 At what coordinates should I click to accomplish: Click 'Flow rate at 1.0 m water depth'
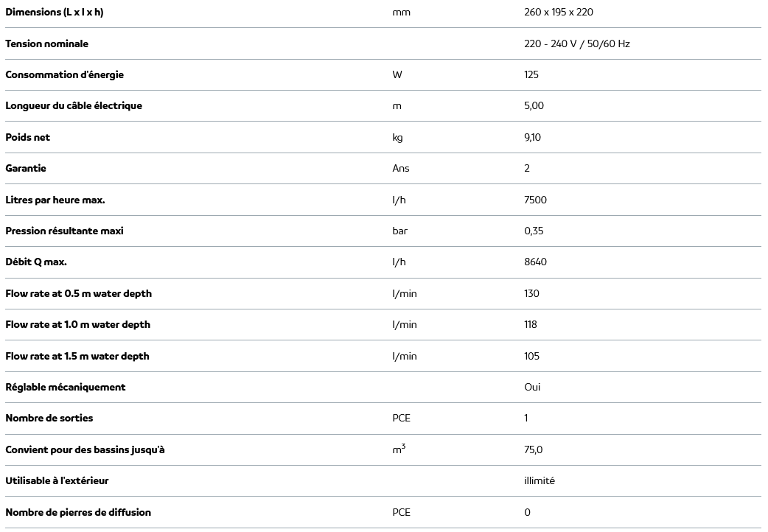pyautogui.click(x=79, y=324)
